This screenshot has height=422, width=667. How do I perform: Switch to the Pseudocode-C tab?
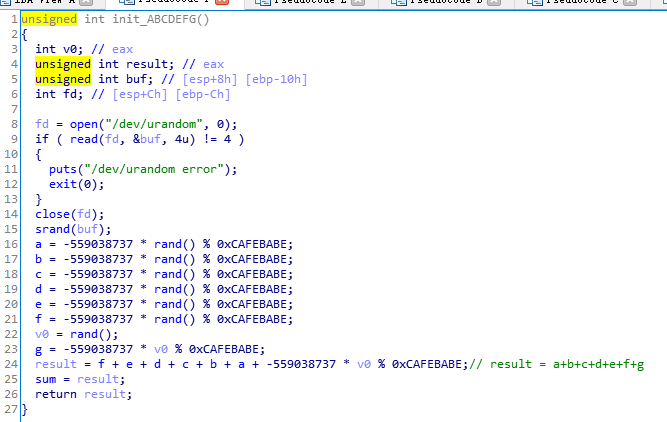[581, 2]
